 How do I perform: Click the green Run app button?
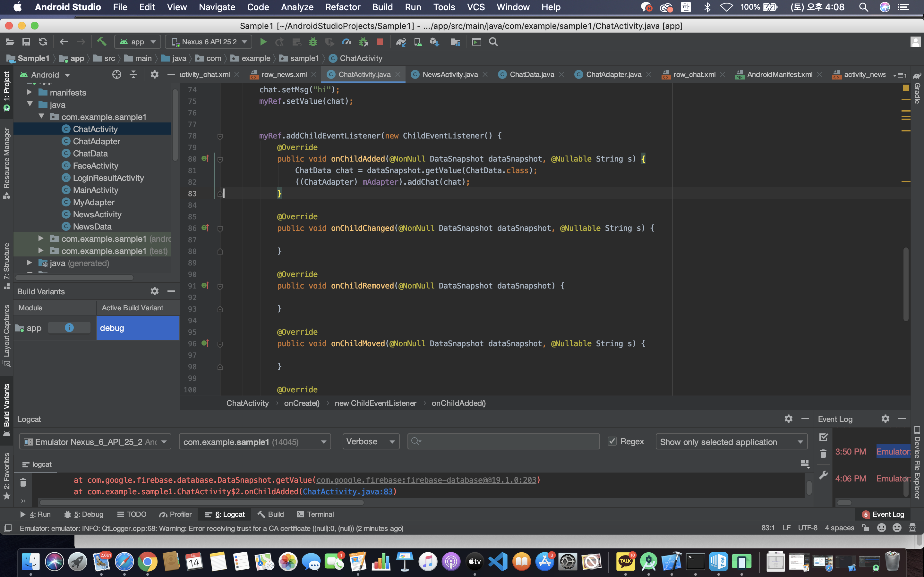[263, 42]
